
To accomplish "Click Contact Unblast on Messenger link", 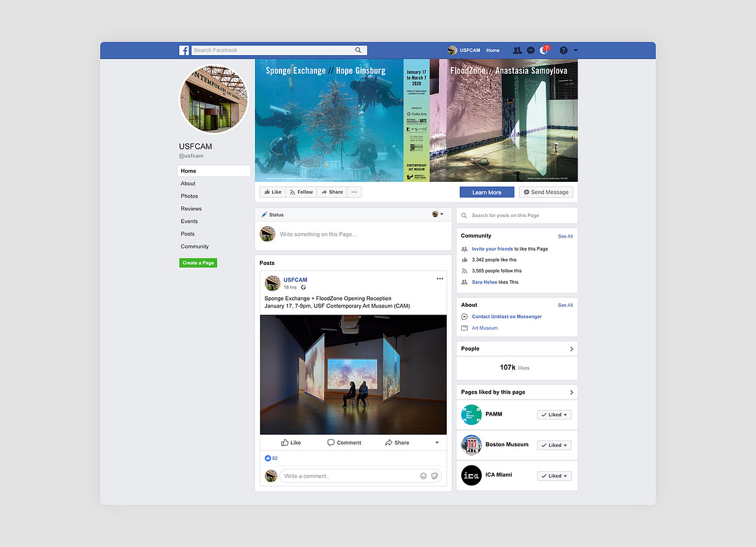I will (x=506, y=317).
